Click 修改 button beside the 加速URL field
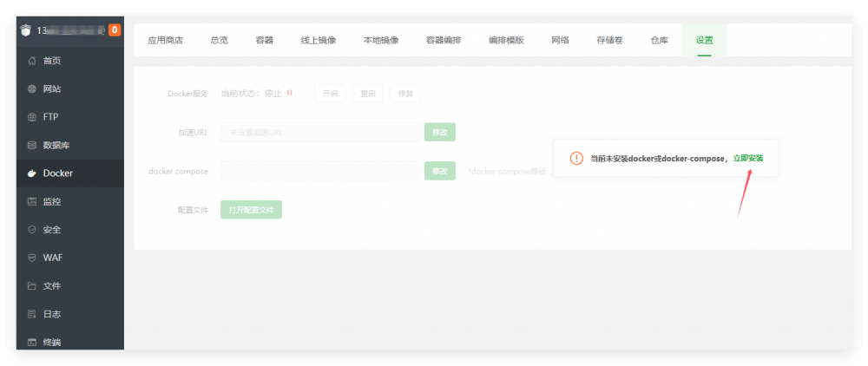The width and height of the screenshot is (868, 366). coord(439,132)
